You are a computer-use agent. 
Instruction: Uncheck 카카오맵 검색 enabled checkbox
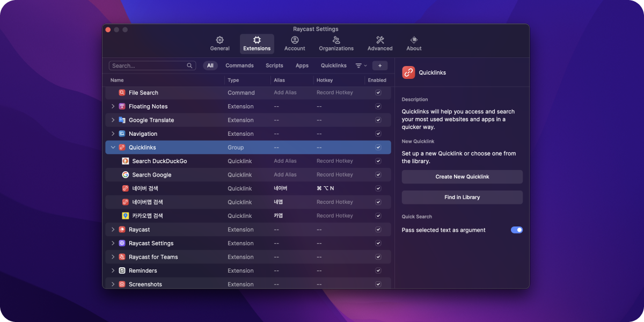tap(378, 216)
